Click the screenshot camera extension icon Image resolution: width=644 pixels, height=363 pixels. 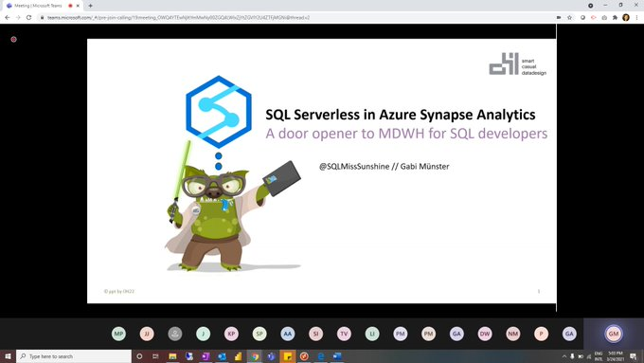click(604, 18)
